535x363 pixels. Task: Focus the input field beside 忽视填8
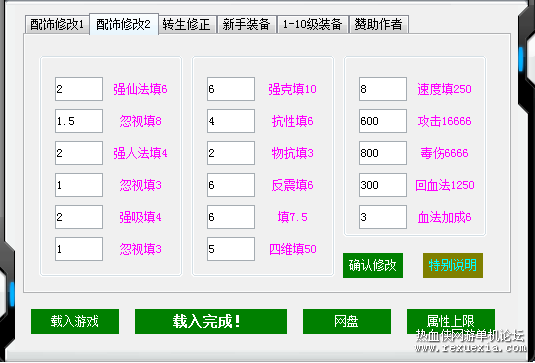tap(79, 121)
